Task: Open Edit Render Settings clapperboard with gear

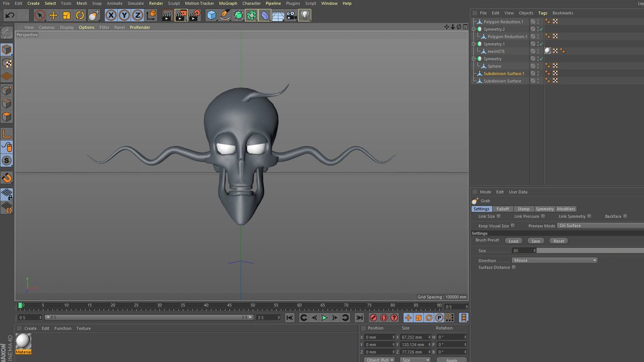Action: coord(194,16)
